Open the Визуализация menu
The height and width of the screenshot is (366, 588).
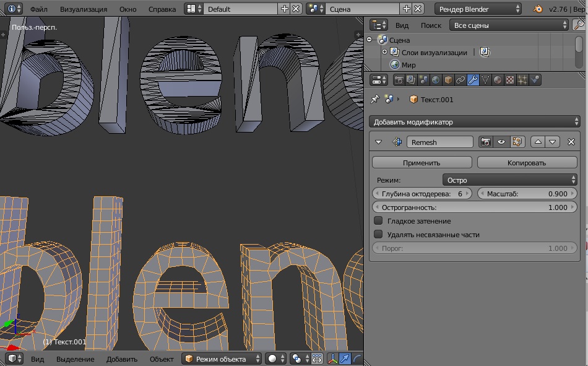pyautogui.click(x=84, y=9)
